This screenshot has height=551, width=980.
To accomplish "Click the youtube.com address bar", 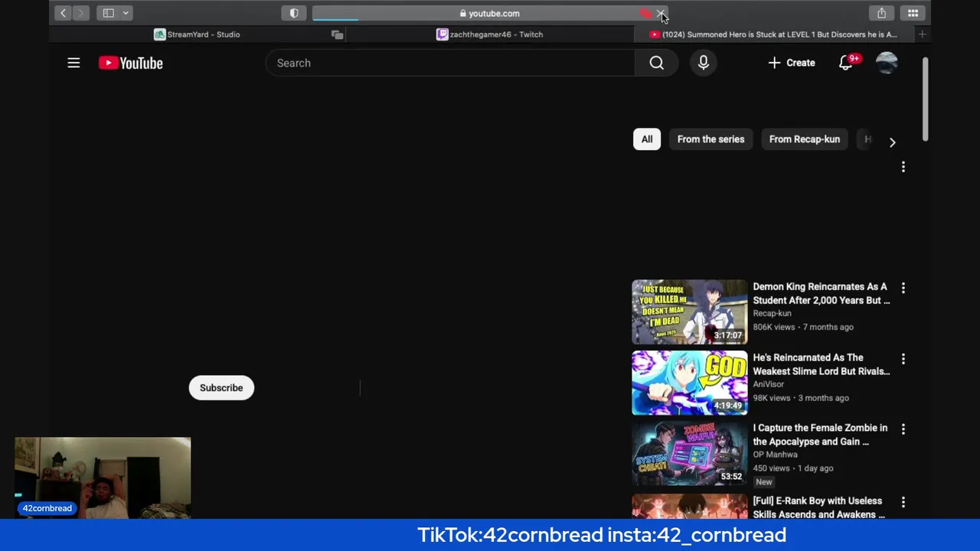I will point(490,13).
